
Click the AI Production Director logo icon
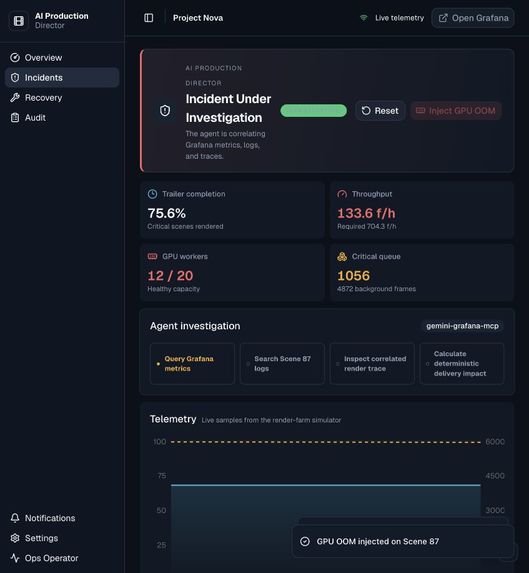19,21
